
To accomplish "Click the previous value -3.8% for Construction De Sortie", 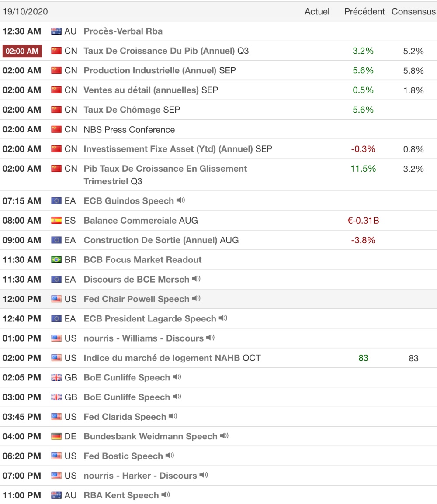I will pos(363,240).
